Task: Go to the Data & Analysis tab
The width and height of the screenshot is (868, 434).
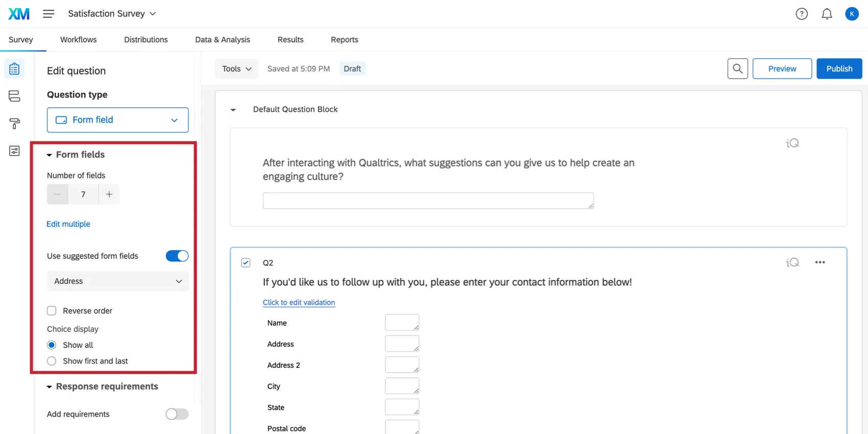Action: [223, 40]
